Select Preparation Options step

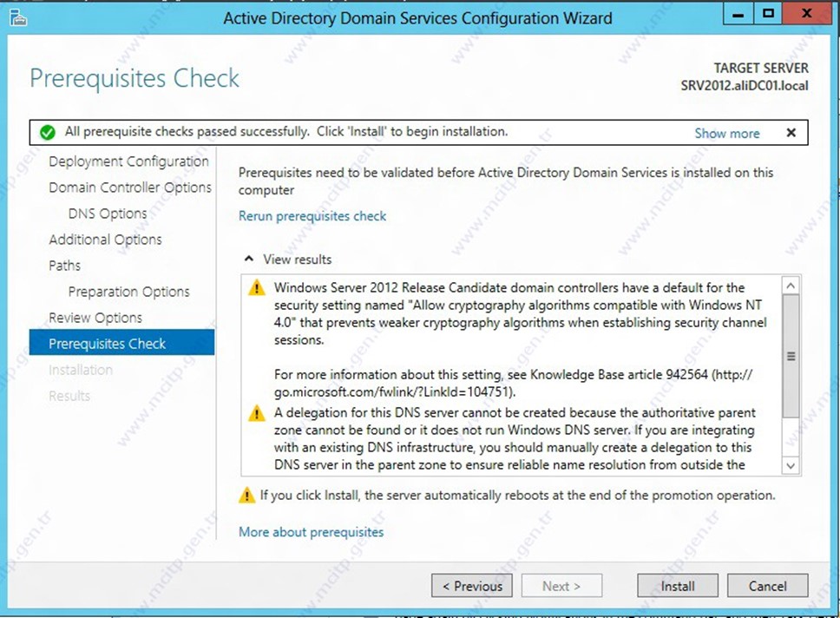click(129, 292)
